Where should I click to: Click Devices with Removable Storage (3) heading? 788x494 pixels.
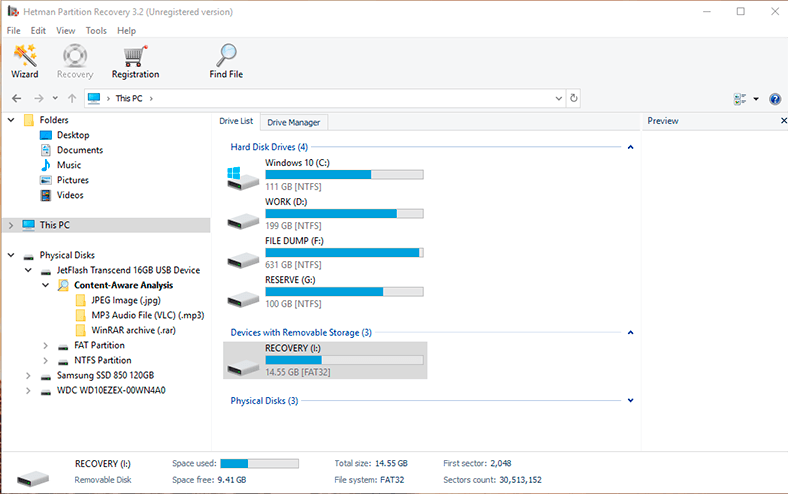pyautogui.click(x=301, y=332)
